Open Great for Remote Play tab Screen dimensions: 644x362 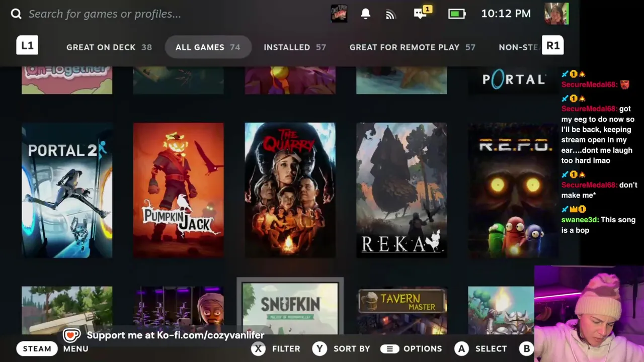point(412,47)
